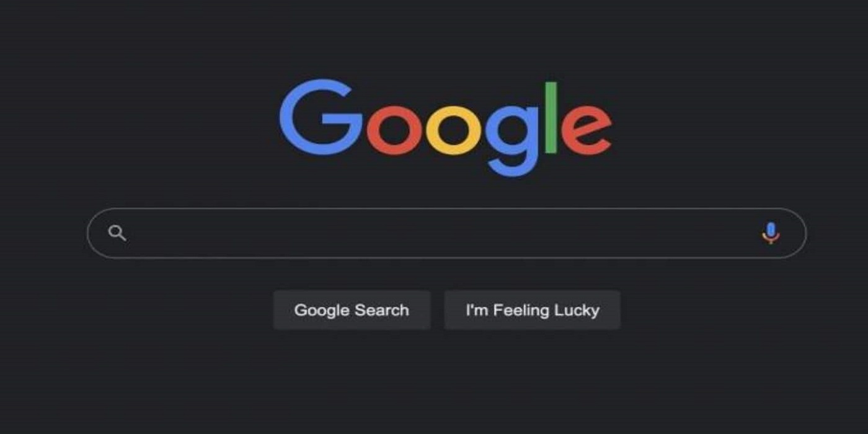
Task: Click the gap between the two buttons
Action: (437, 310)
